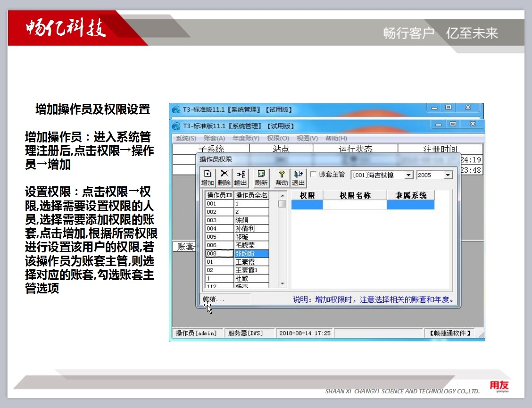Viewport: 532px width, 408px height.
Task: Open the 视图(V) menu
Action: point(307,138)
